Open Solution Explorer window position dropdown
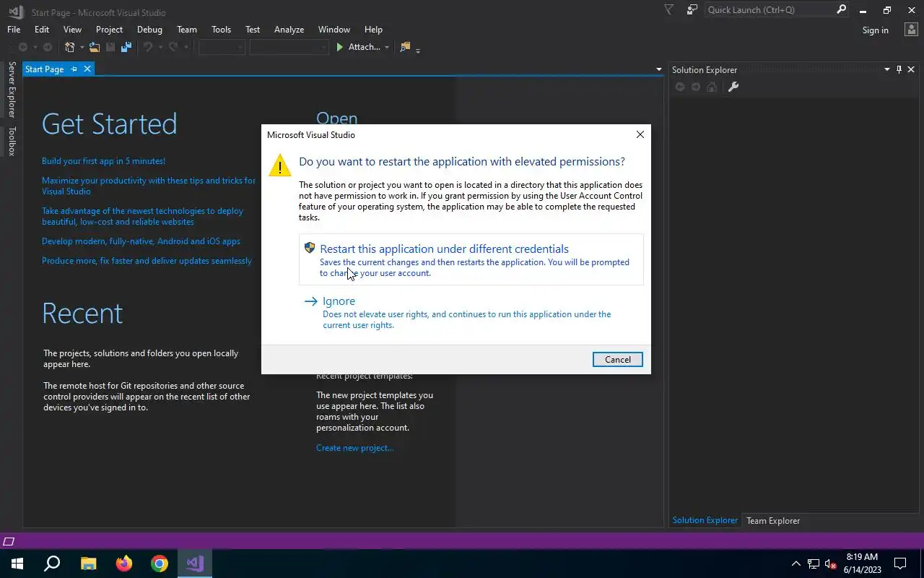The height and width of the screenshot is (578, 924). pyautogui.click(x=887, y=69)
